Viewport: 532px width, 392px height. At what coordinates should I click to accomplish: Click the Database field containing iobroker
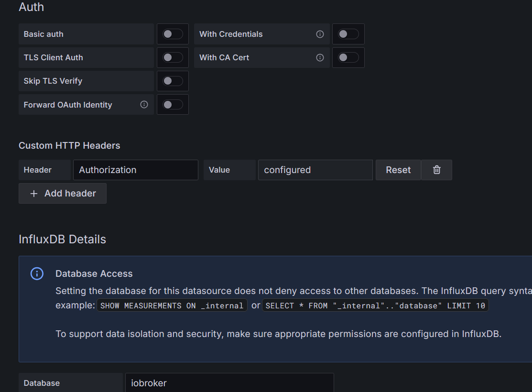coord(229,383)
